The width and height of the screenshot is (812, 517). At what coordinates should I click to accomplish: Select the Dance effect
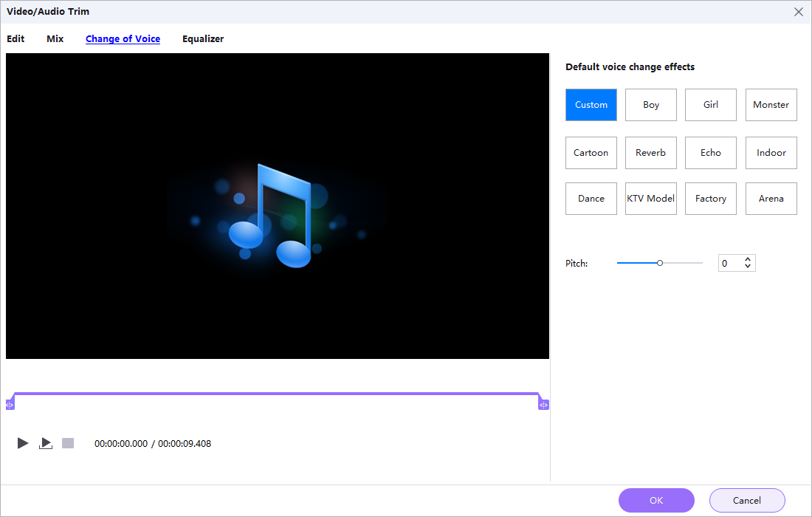click(x=591, y=199)
